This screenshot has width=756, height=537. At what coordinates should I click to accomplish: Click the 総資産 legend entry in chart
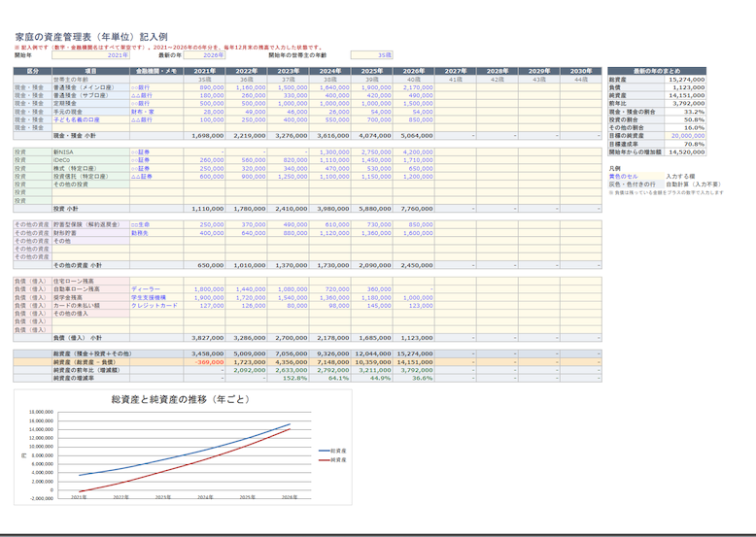pyautogui.click(x=332, y=451)
